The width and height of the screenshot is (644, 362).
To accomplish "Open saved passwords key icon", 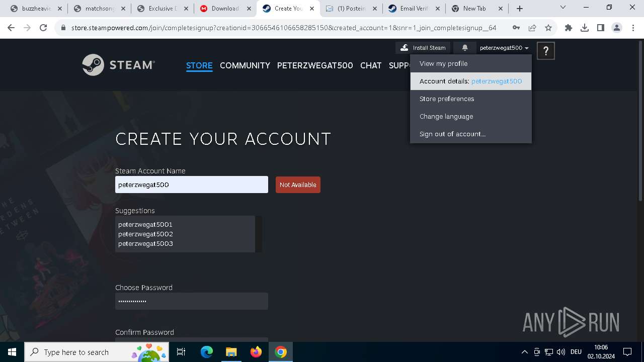I will (x=516, y=28).
